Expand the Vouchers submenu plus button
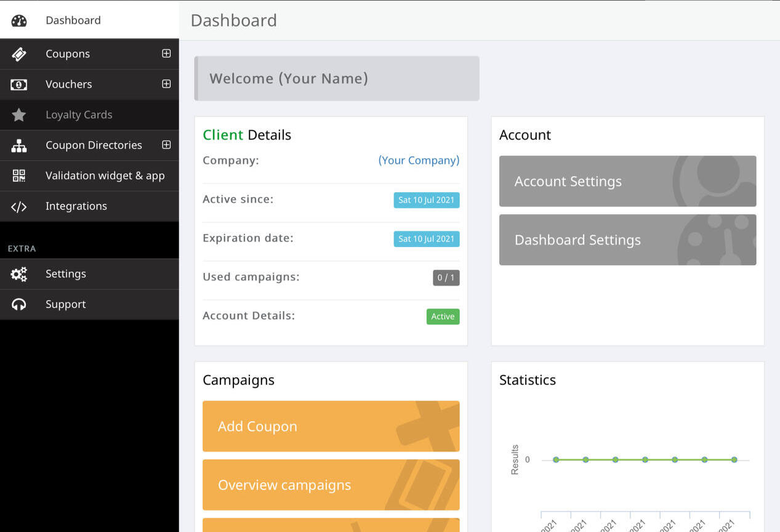The image size is (780, 532). [166, 84]
